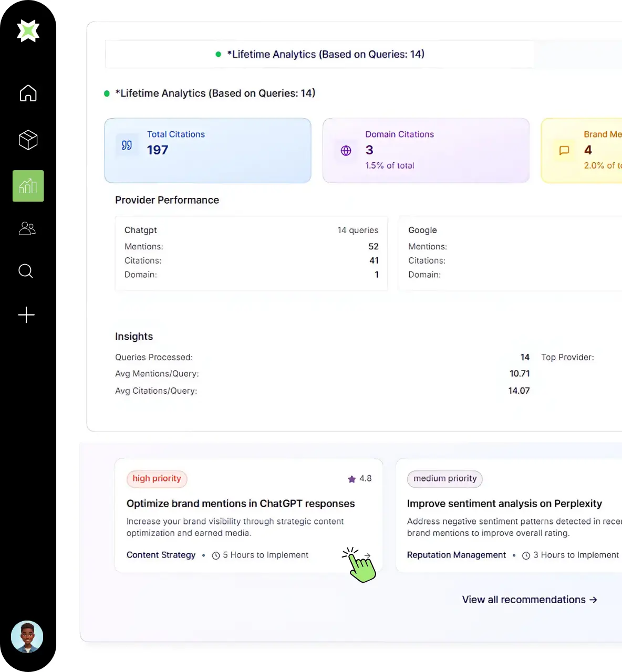Open the users group icon
This screenshot has height=672, width=622.
27,228
